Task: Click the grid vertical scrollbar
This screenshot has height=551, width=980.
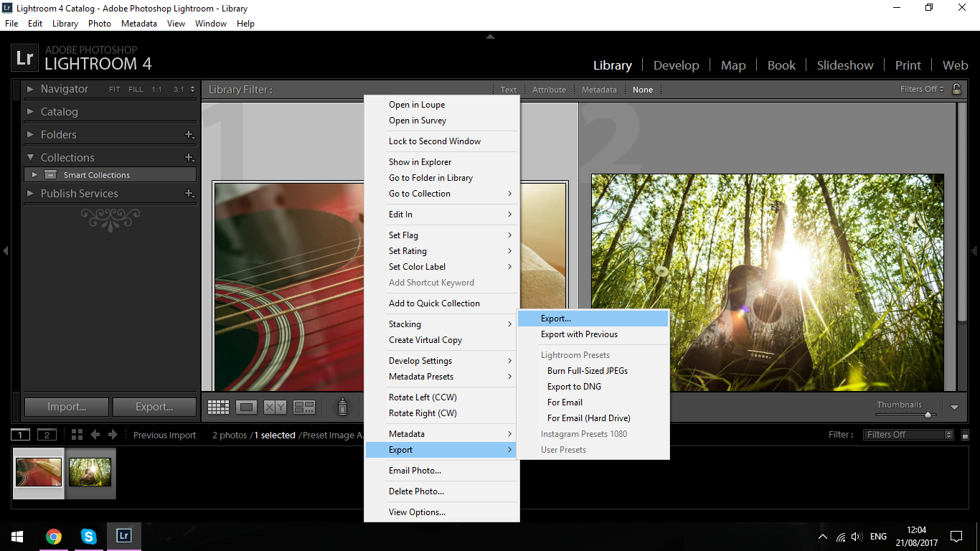Action: [x=961, y=212]
